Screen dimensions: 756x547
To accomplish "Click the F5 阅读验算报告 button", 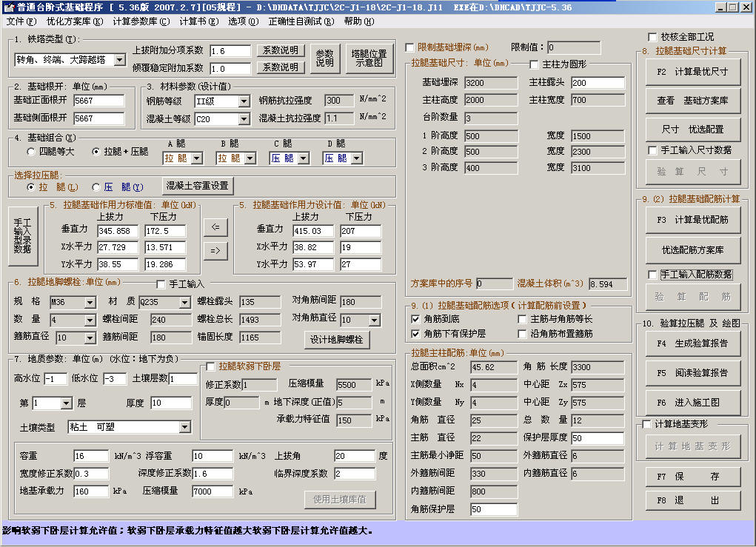I will coord(693,373).
